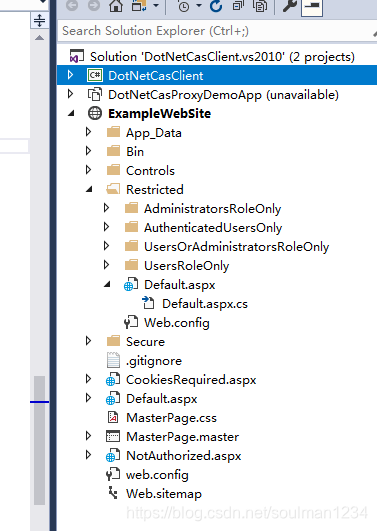
Task: Click the ExampleWebSite globe icon
Action: (95, 113)
